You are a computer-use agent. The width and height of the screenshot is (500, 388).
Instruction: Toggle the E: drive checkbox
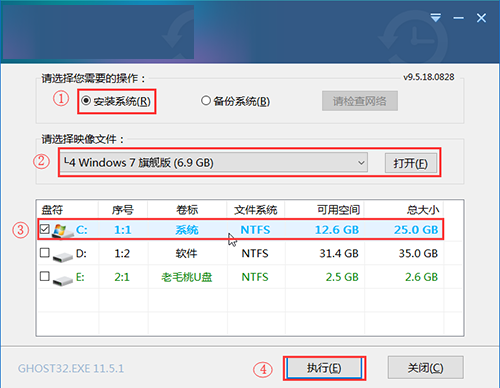coord(45,276)
